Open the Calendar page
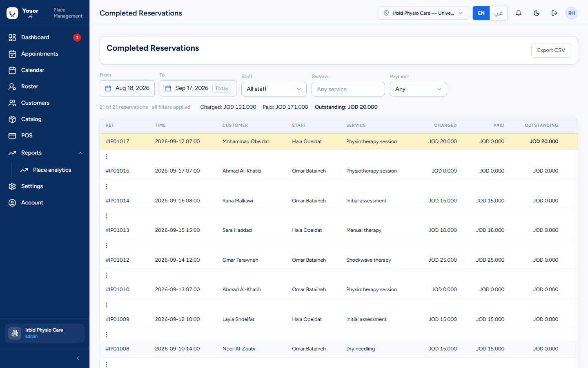Viewport: 588px width, 368px height. 45,70
